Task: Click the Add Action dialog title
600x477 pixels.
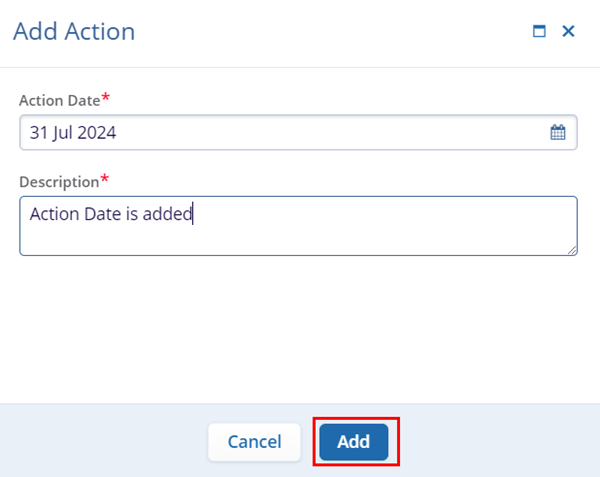Action: (x=74, y=32)
